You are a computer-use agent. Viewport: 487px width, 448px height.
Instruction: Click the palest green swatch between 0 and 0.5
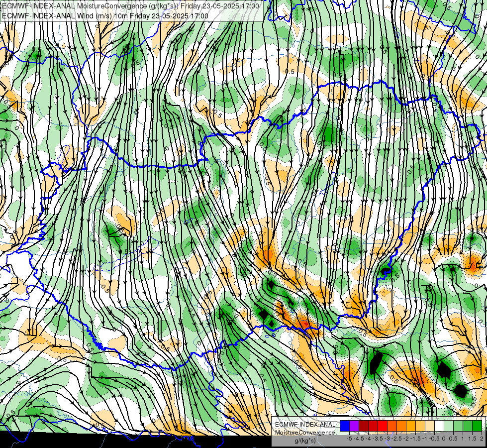point(449,426)
